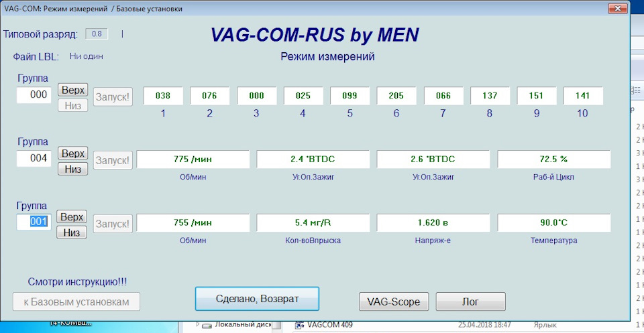Click the group number field showing 001
Viewport: 644px width, 333px height.
point(34,222)
